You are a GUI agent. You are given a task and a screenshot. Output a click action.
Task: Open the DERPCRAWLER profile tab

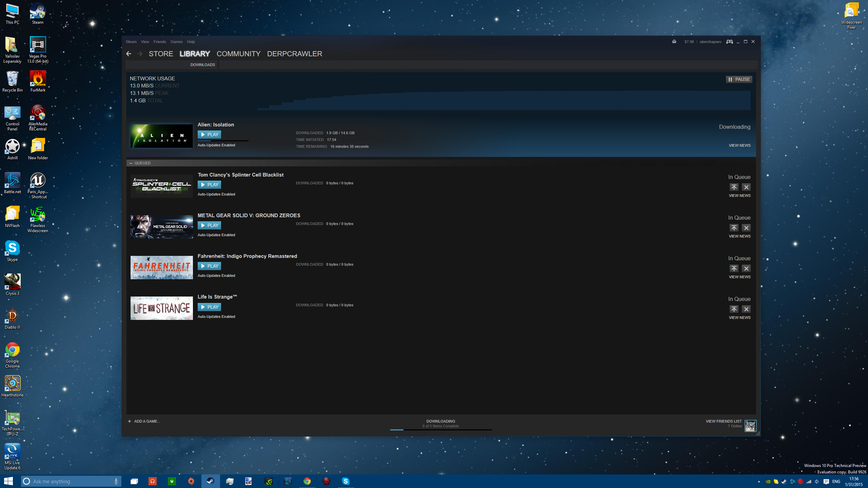tap(294, 54)
